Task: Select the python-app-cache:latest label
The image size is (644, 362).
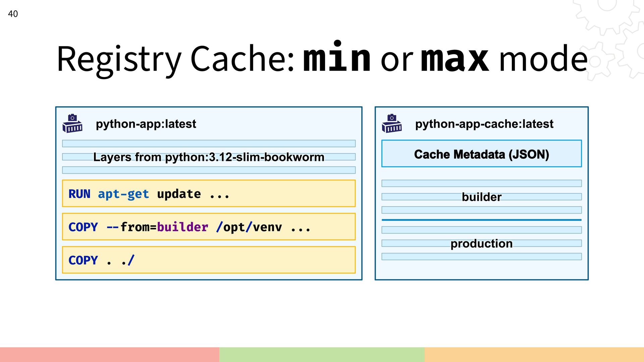Action: [484, 124]
